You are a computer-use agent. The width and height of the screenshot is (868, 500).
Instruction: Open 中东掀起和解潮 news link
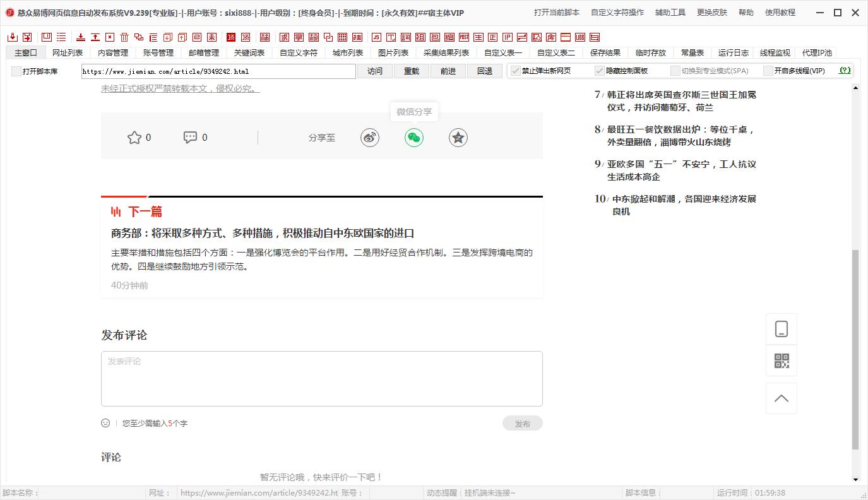tap(684, 205)
